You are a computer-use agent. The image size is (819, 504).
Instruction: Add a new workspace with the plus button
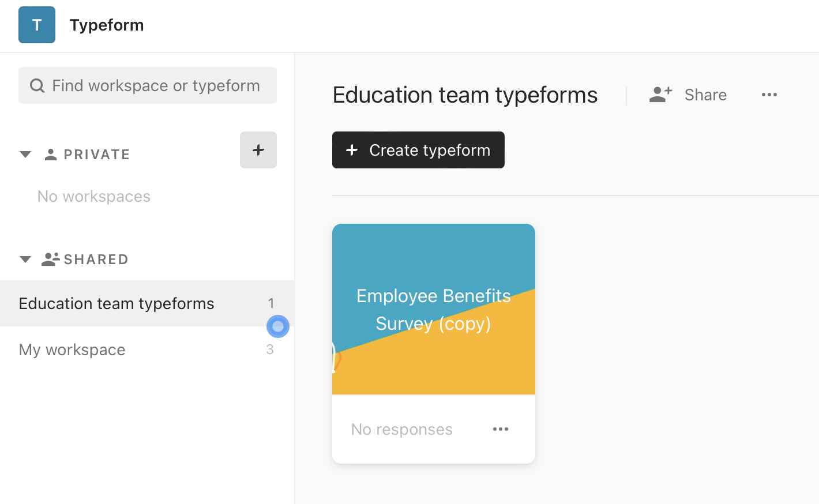(258, 150)
